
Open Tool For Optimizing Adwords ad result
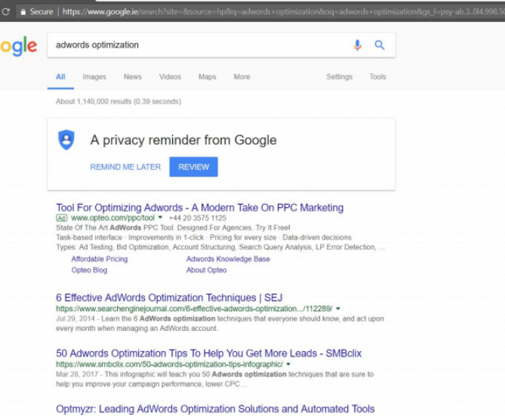(x=200, y=208)
